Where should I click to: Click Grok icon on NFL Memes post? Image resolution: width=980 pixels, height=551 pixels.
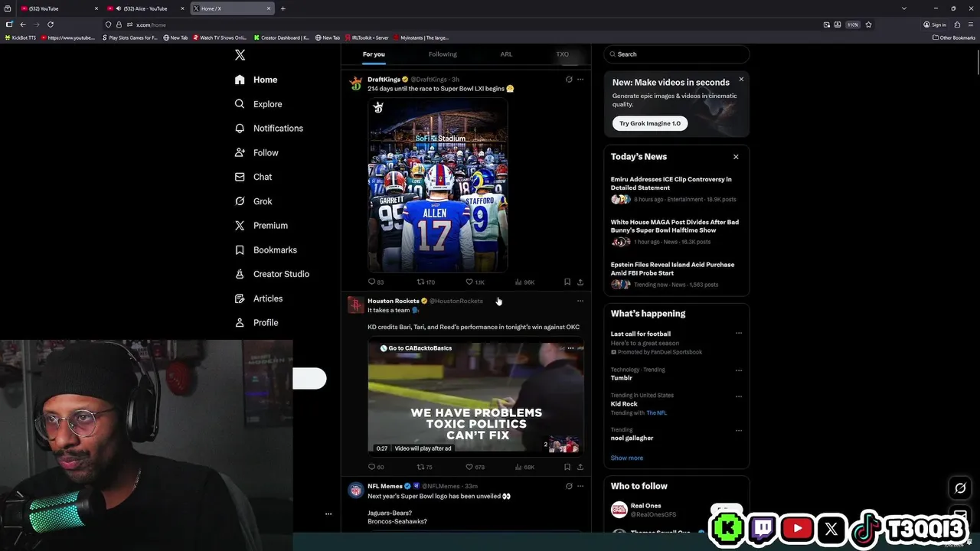(x=569, y=486)
